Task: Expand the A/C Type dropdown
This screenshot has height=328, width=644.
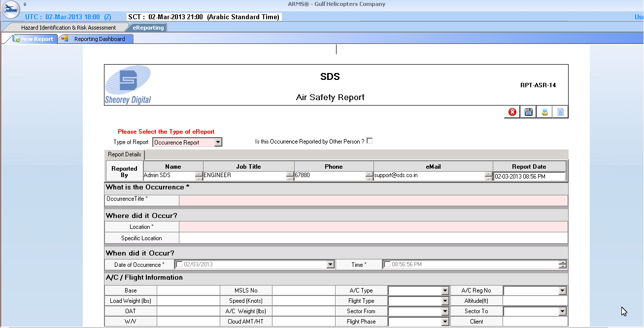Action: (445, 291)
